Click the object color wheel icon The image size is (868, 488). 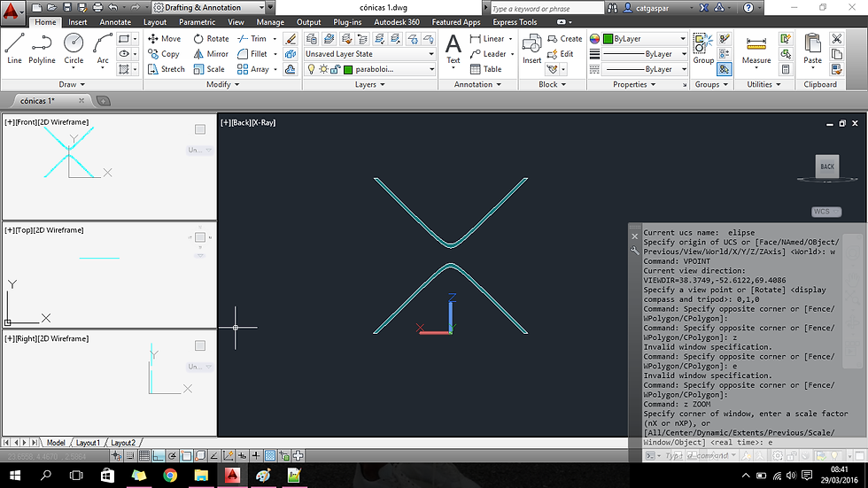click(594, 39)
